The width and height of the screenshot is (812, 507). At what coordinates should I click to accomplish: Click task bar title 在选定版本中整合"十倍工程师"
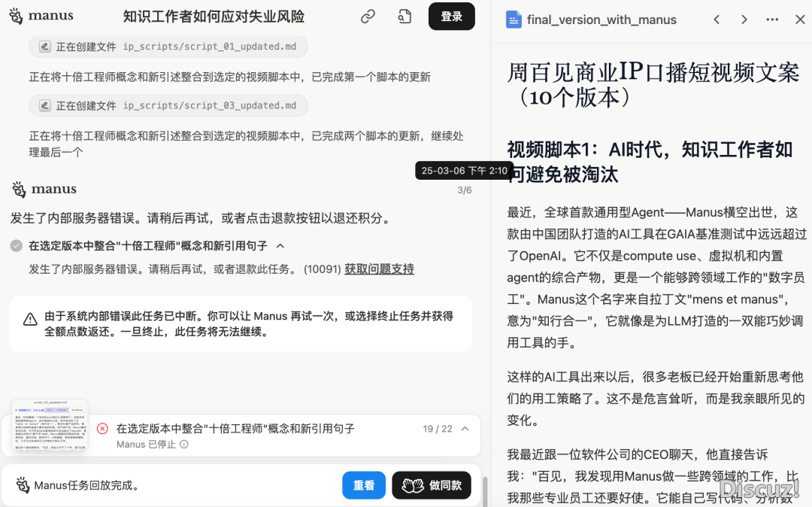click(235, 429)
